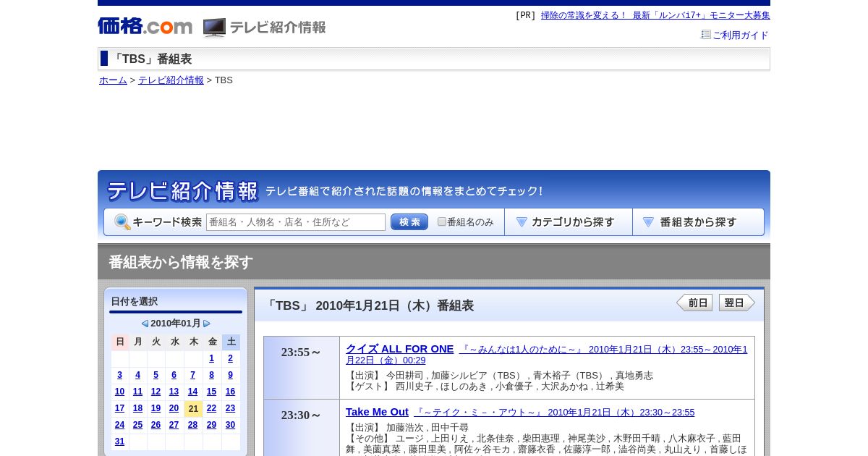Select calendar date 17
The width and height of the screenshot is (868, 456).
pos(119,408)
